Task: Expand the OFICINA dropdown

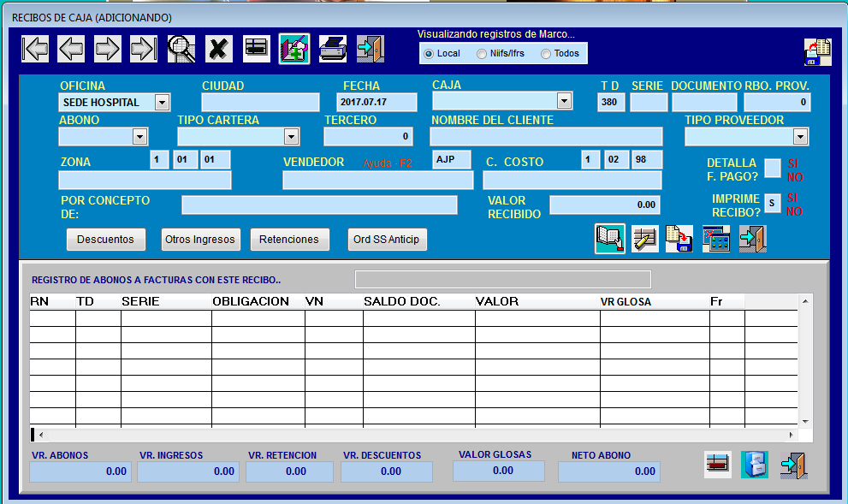Action: tap(162, 102)
